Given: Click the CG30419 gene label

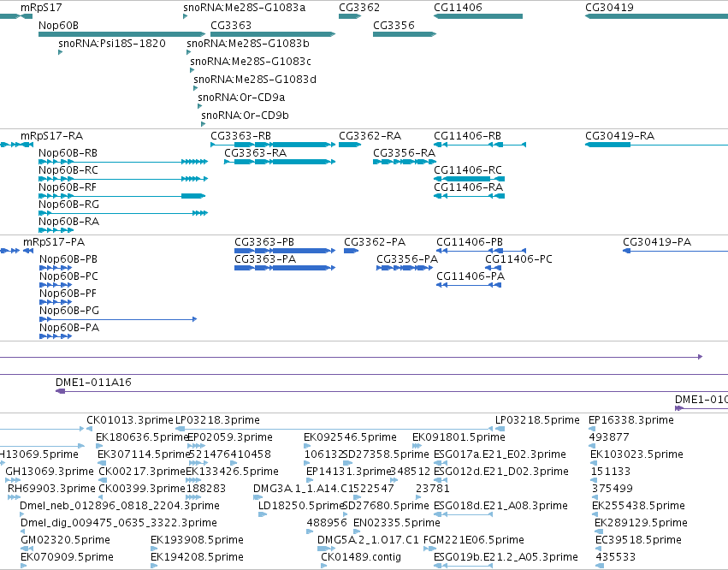Looking at the screenshot, I should [609, 8].
